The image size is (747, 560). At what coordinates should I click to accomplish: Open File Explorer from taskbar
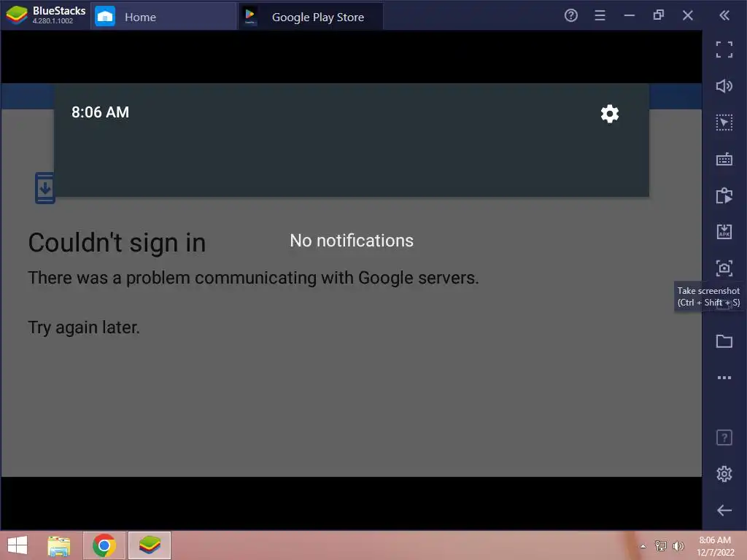point(59,545)
